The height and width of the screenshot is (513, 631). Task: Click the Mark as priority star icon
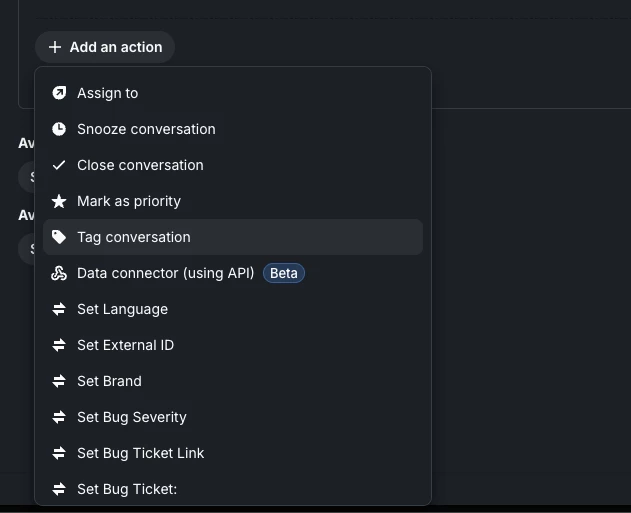pyautogui.click(x=59, y=201)
